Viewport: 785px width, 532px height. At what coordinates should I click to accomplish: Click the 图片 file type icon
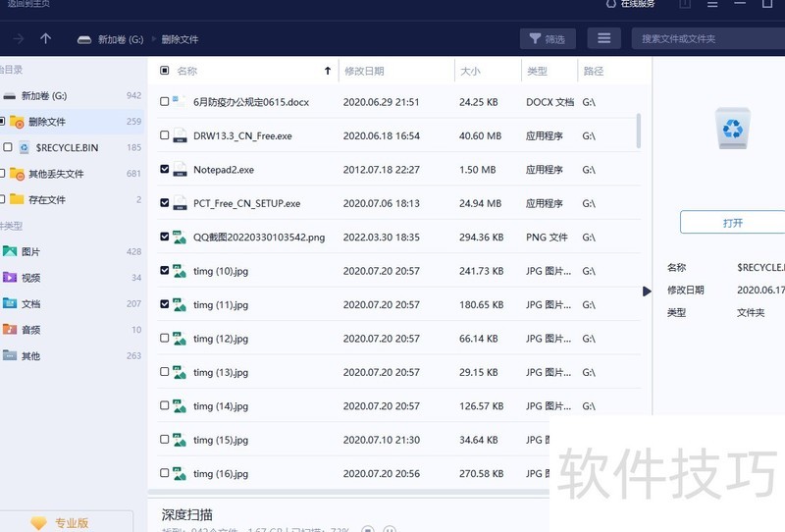(10, 252)
